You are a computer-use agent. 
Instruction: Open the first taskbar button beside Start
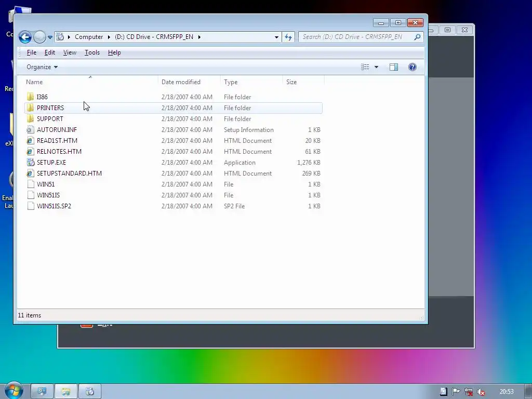42,392
